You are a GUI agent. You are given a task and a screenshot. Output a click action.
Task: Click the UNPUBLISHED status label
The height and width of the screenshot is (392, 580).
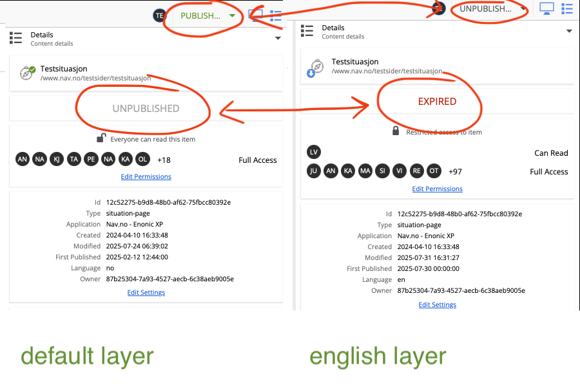point(146,108)
